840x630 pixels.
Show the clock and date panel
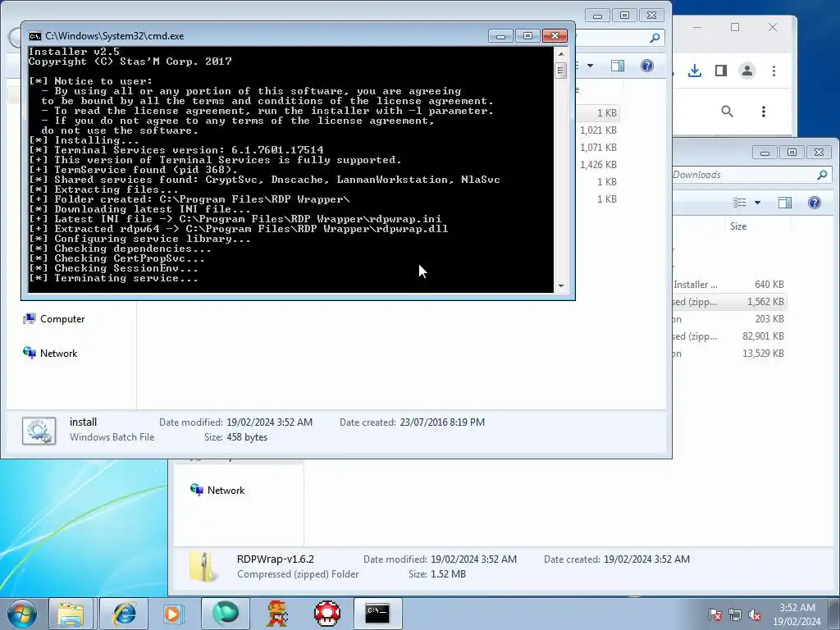(797, 614)
